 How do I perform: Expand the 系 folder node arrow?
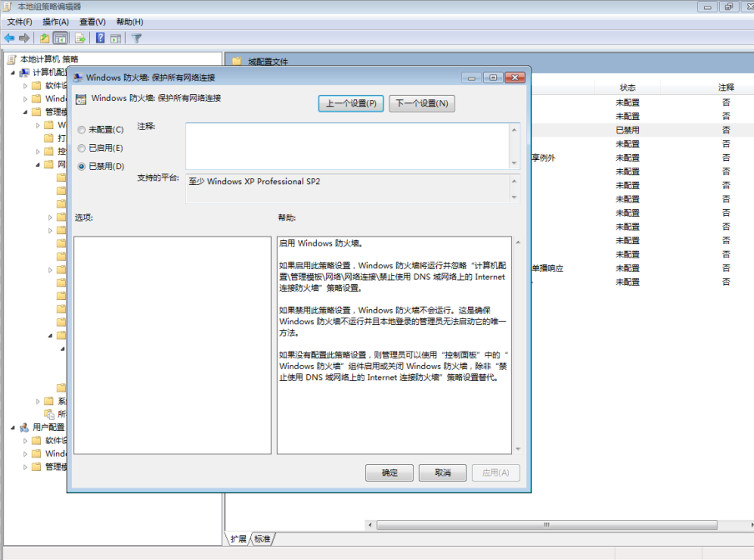pos(38,402)
